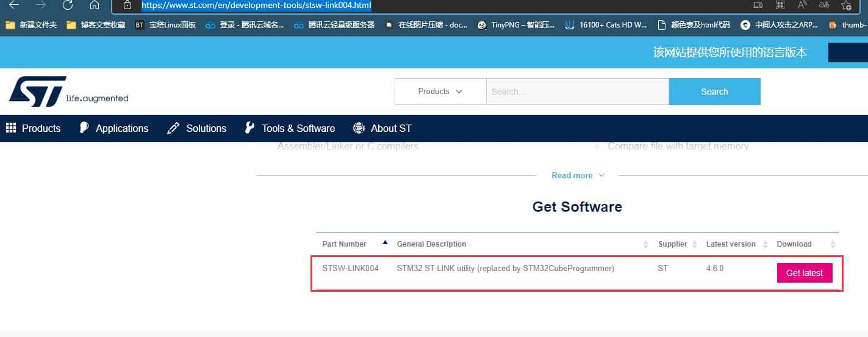Click the blue Search button

[714, 92]
